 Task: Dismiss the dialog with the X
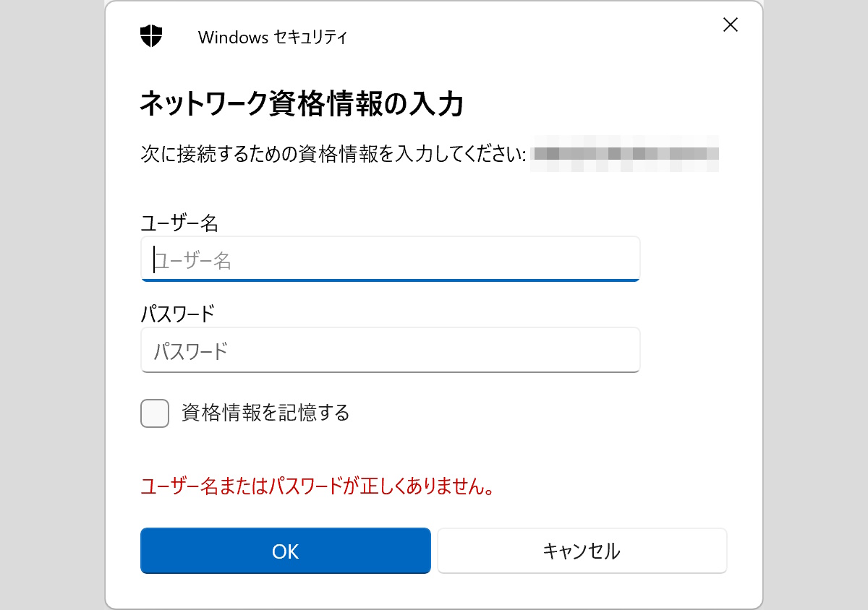730,25
